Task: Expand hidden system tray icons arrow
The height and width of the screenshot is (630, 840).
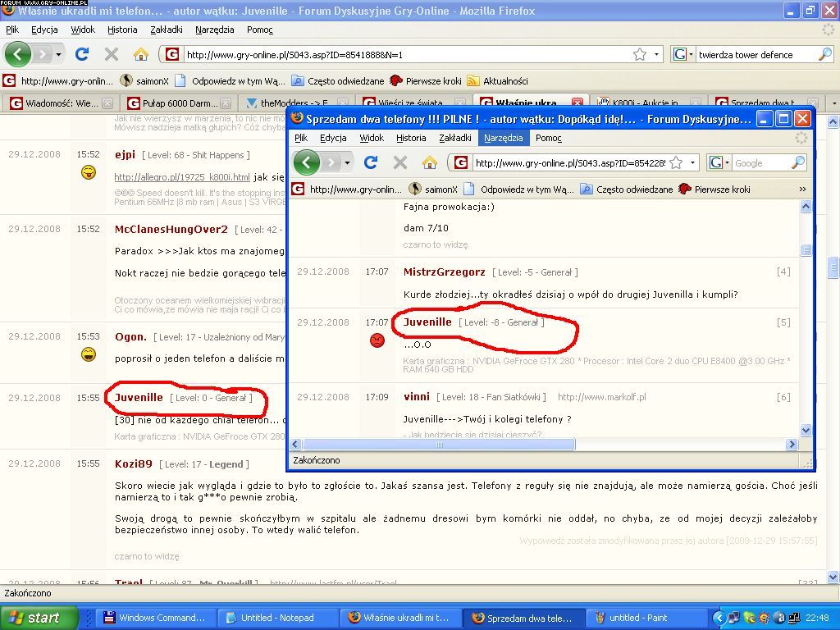Action: click(x=720, y=618)
